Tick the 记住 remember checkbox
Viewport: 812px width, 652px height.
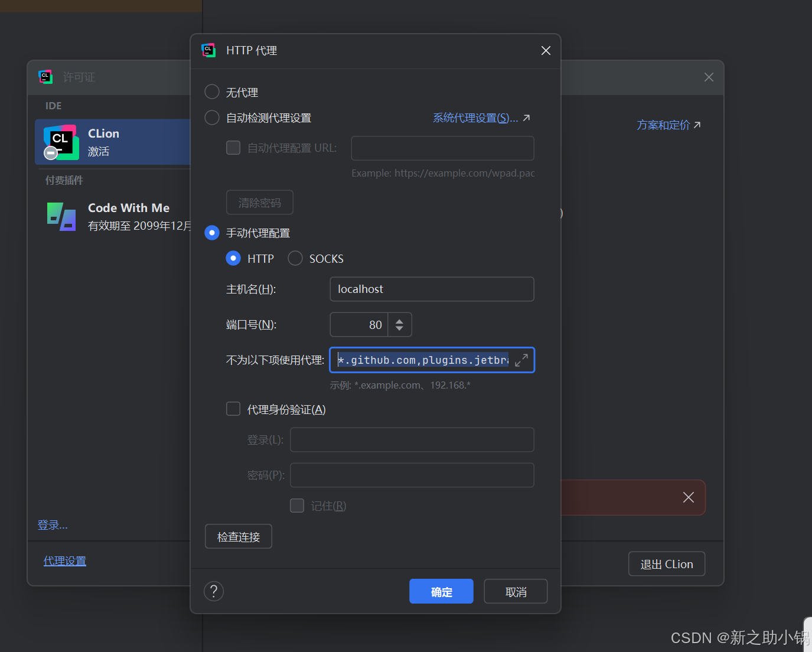tap(297, 506)
